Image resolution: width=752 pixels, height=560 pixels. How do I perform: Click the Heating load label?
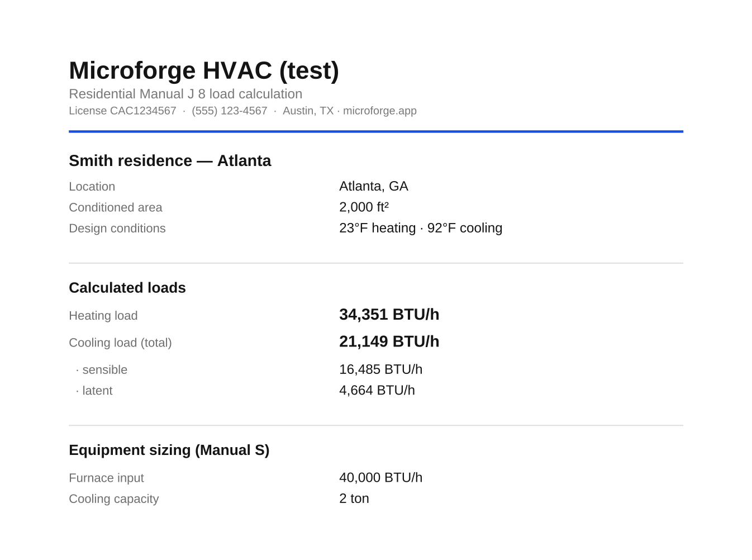point(103,316)
